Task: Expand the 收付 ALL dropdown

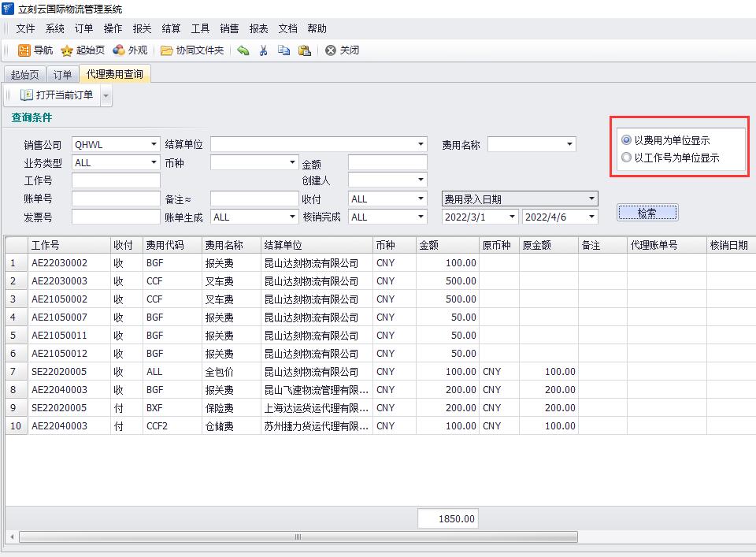Action: (421, 199)
